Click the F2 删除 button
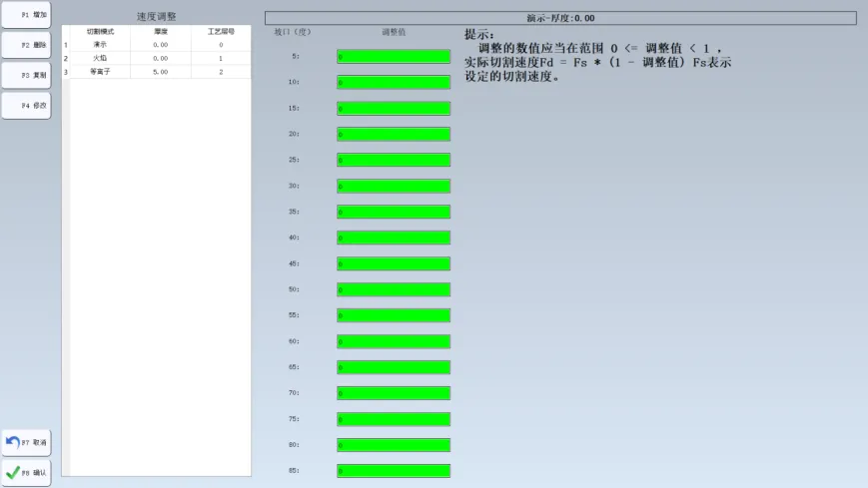 click(27, 45)
